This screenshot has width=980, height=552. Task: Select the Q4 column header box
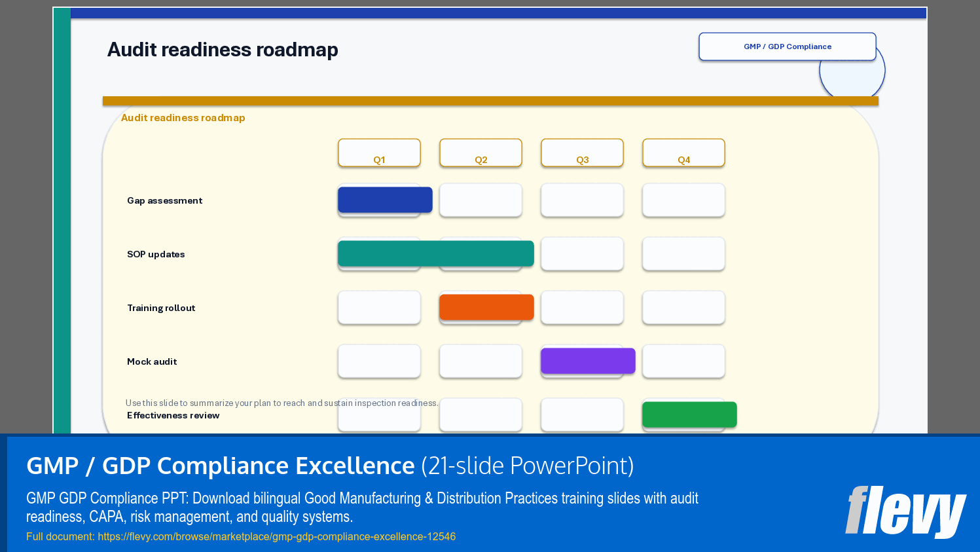click(683, 153)
